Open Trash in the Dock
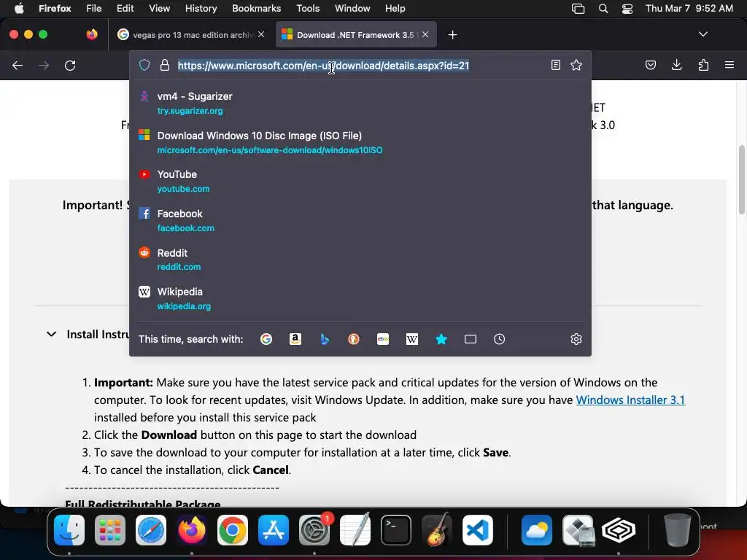Image resolution: width=747 pixels, height=560 pixels. coord(677,530)
